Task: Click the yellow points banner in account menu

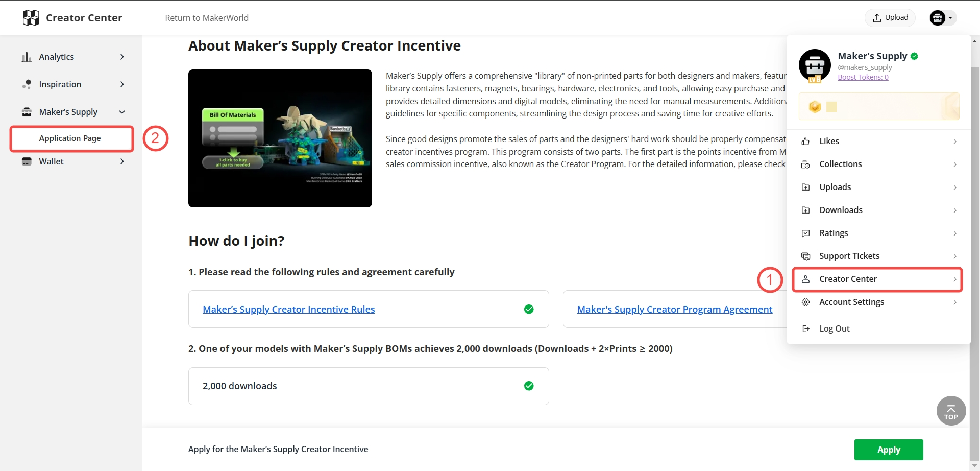Action: pos(879,106)
